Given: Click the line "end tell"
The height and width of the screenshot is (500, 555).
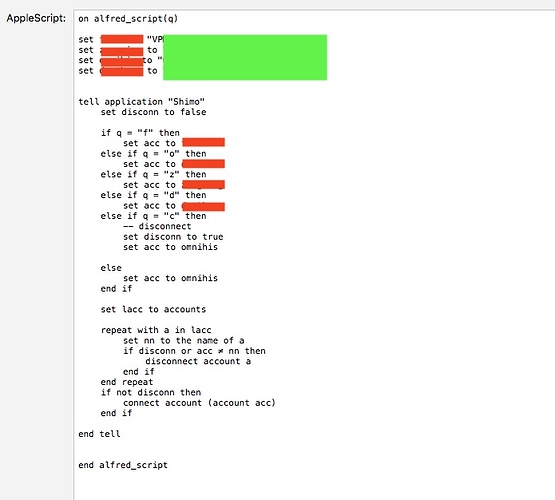Looking at the screenshot, I should [x=99, y=434].
